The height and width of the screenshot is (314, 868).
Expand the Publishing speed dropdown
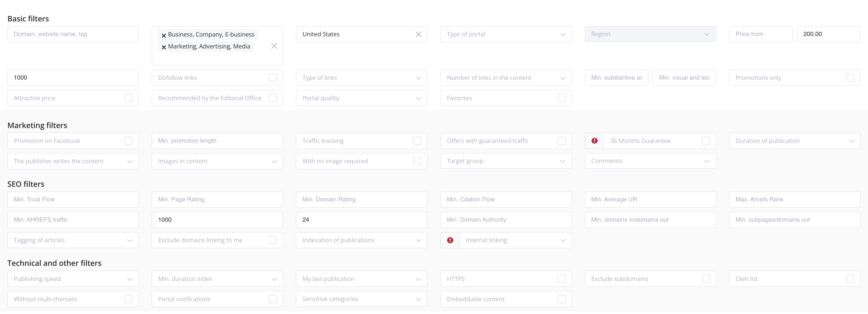pos(73,279)
